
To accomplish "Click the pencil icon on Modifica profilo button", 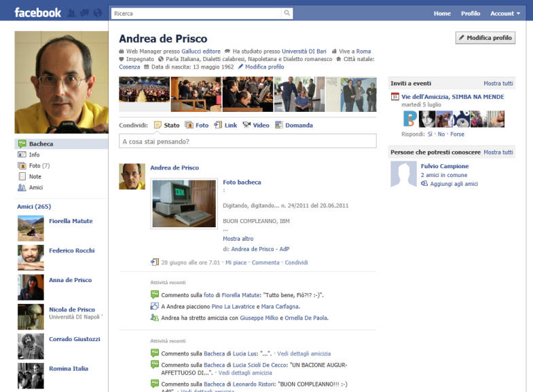I will (x=461, y=38).
